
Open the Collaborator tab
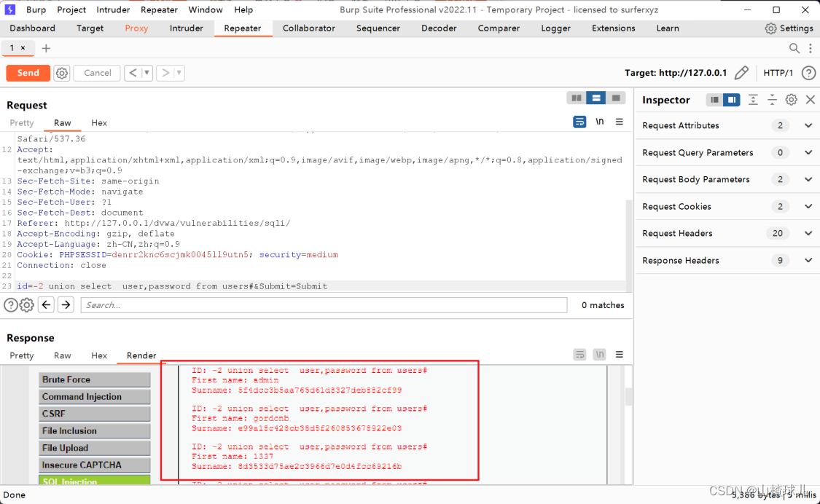click(308, 28)
